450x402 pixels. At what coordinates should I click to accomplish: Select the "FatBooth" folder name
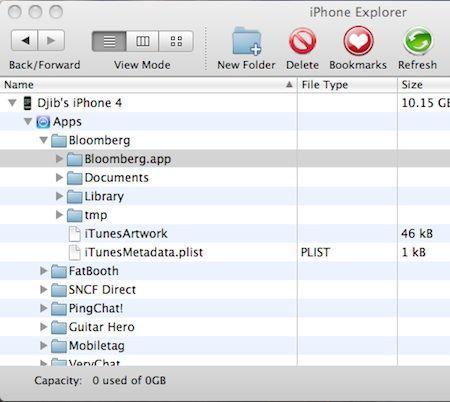(93, 271)
